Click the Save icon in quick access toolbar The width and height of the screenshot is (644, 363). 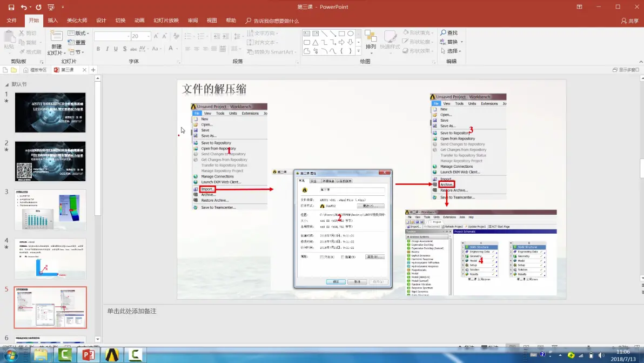click(11, 7)
